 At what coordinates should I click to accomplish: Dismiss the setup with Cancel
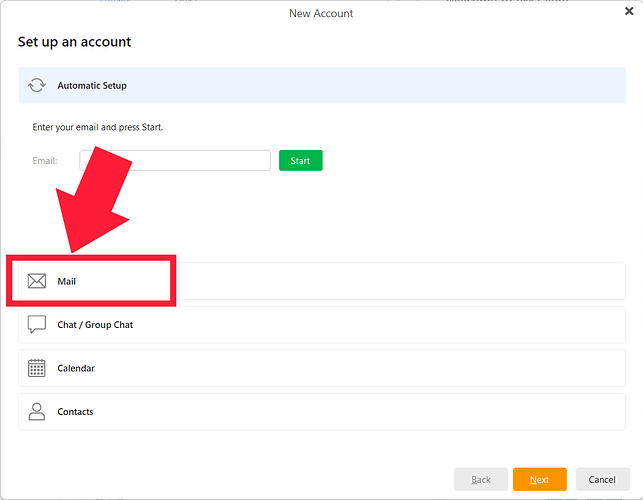coord(602,479)
